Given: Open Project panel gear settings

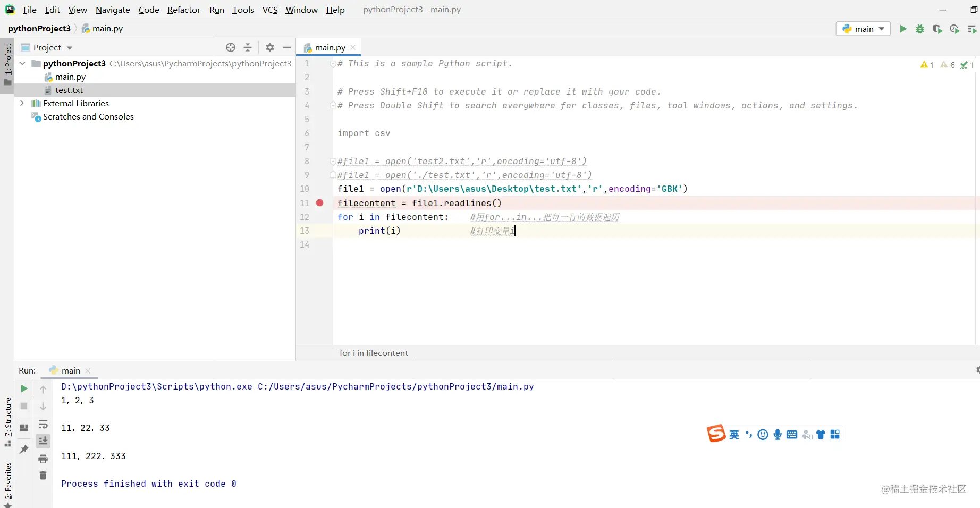Looking at the screenshot, I should pyautogui.click(x=270, y=47).
